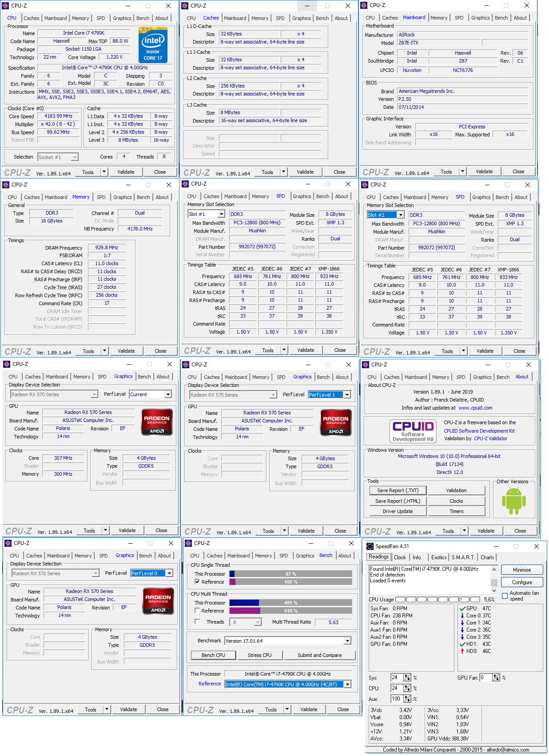Open the Slot #2 memory slot dropdown

point(400,215)
